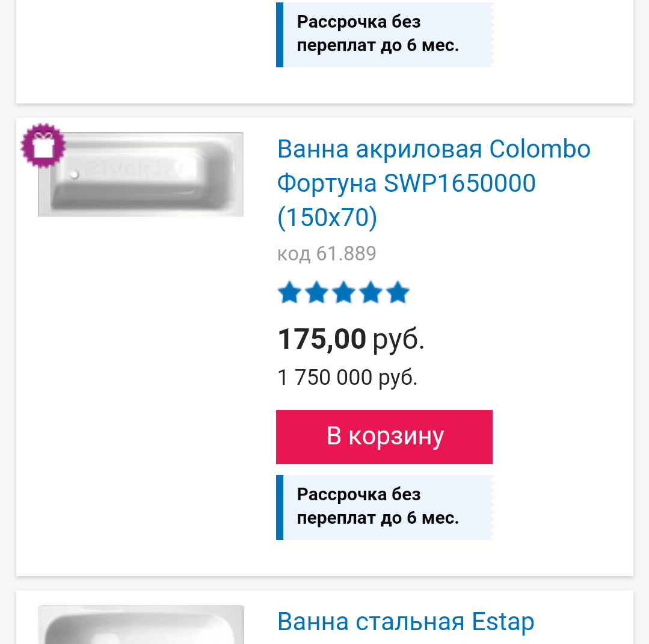Tap the topmost Рассрочка без переплат banner
The image size is (649, 644).
click(384, 34)
